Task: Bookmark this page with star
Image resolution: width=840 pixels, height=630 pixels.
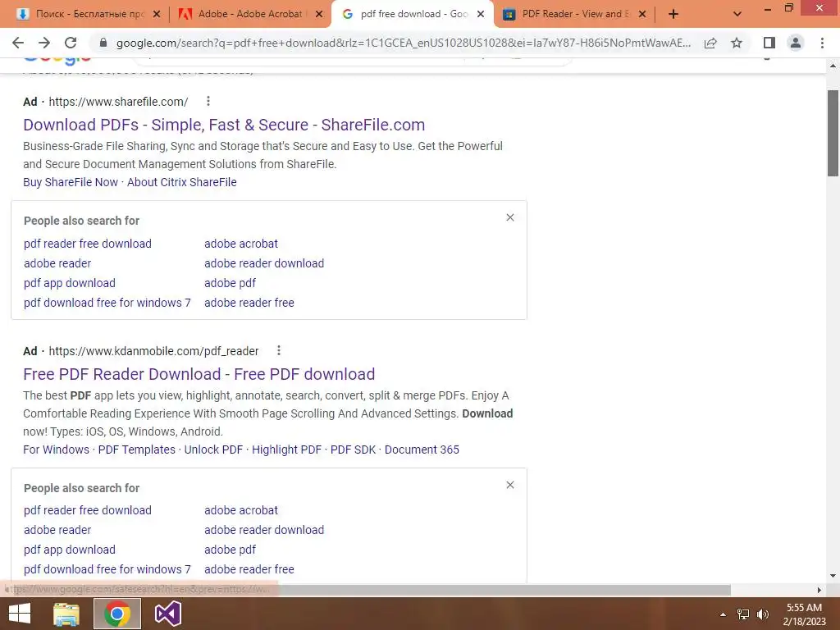Action: [x=737, y=43]
